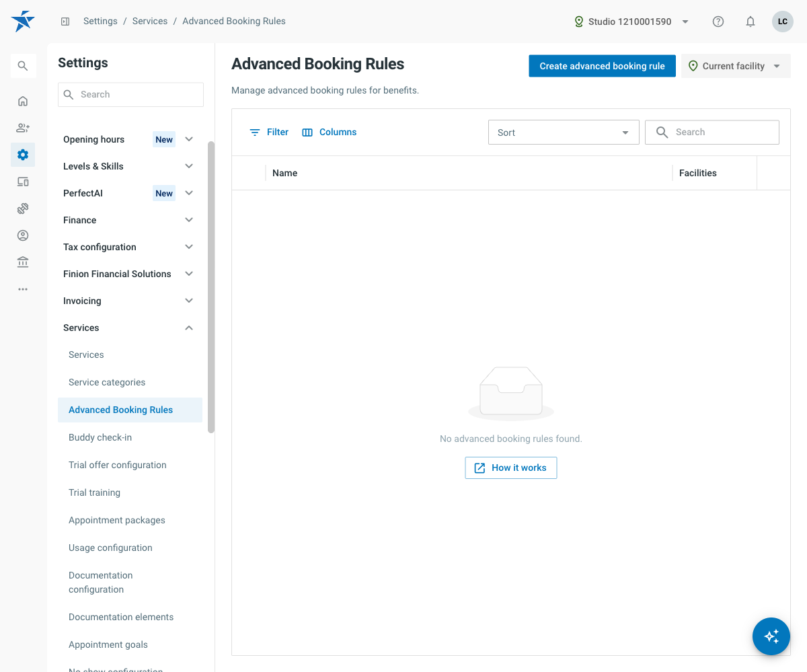Click the green location pin by Studio 1210001590
The width and height of the screenshot is (807, 672).
[579, 22]
